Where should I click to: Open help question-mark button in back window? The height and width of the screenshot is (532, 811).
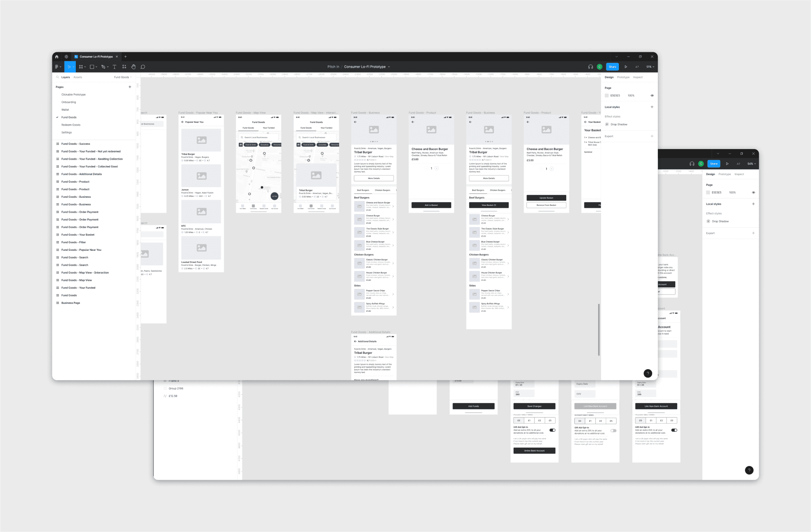749,470
